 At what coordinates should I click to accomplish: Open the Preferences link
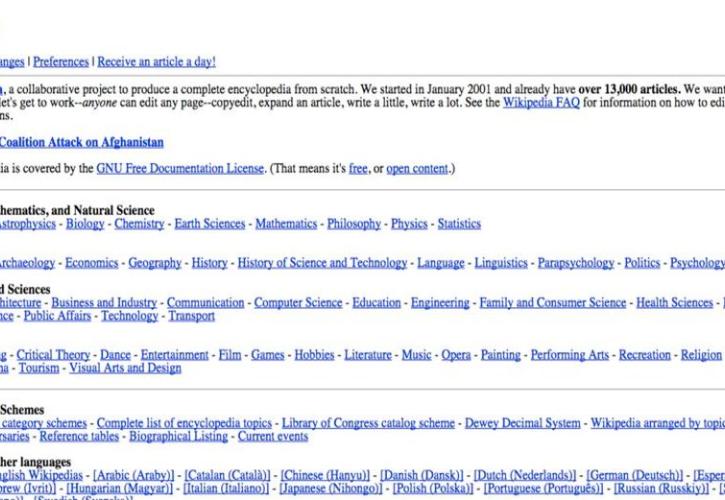(61, 62)
